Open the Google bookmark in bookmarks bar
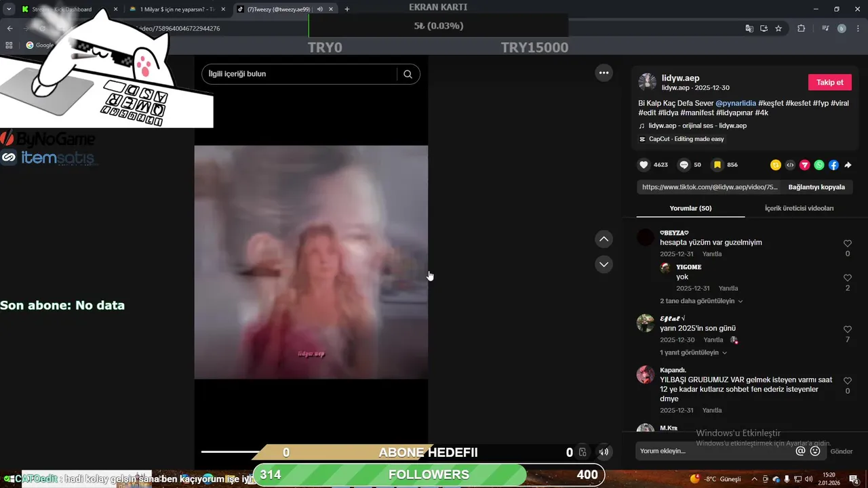 39,45
